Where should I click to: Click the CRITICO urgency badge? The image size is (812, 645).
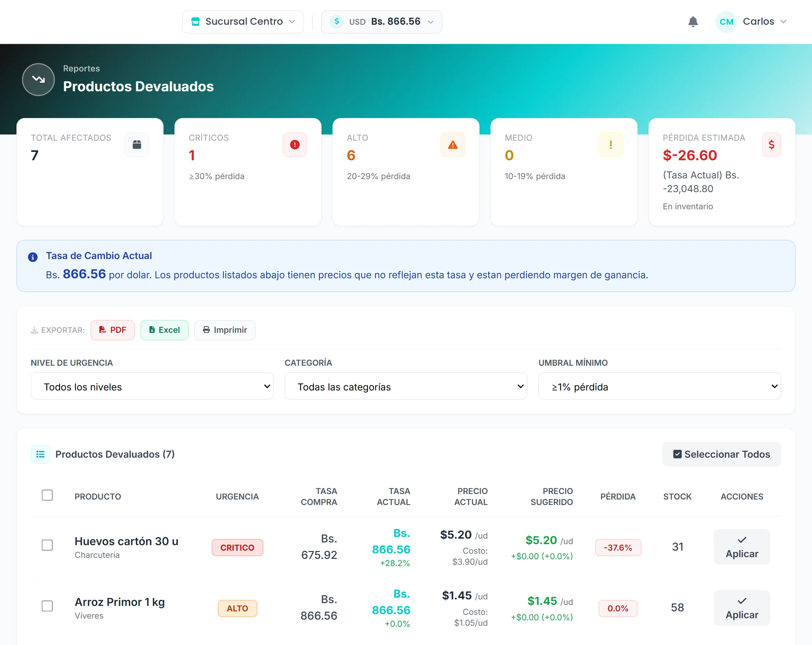point(237,548)
